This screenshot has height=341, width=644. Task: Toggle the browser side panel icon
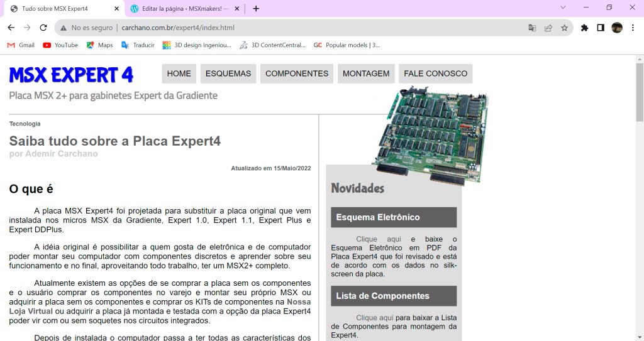point(601,28)
